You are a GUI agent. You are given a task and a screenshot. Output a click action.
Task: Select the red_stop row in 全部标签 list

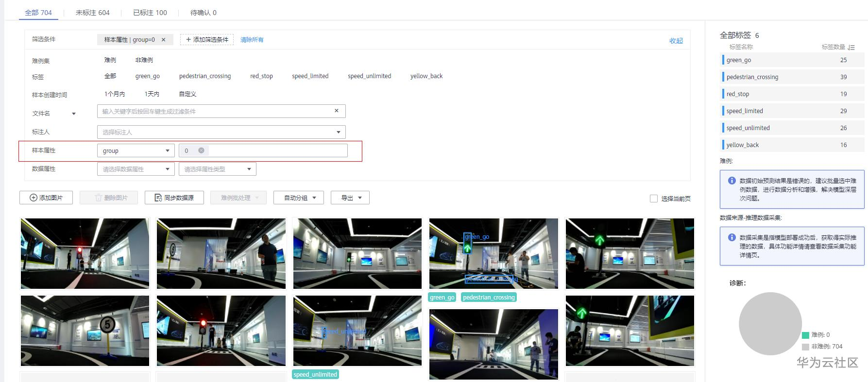(793, 94)
